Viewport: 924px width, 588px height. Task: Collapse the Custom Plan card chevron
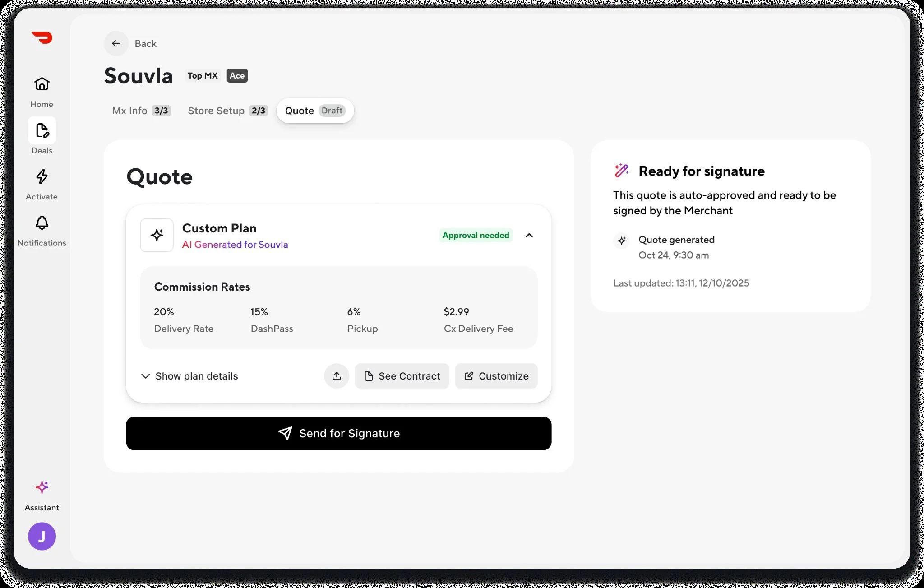coord(529,235)
